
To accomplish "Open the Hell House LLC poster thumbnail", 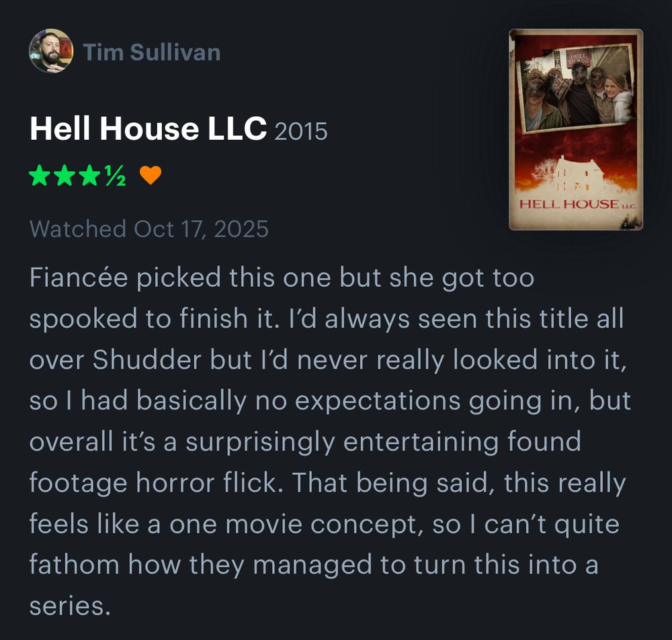I will tap(576, 130).
